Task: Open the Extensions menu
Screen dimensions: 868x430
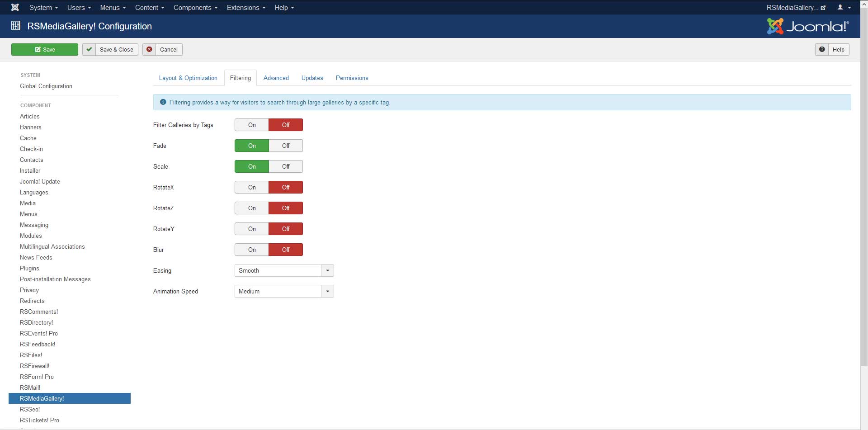Action: [246, 8]
